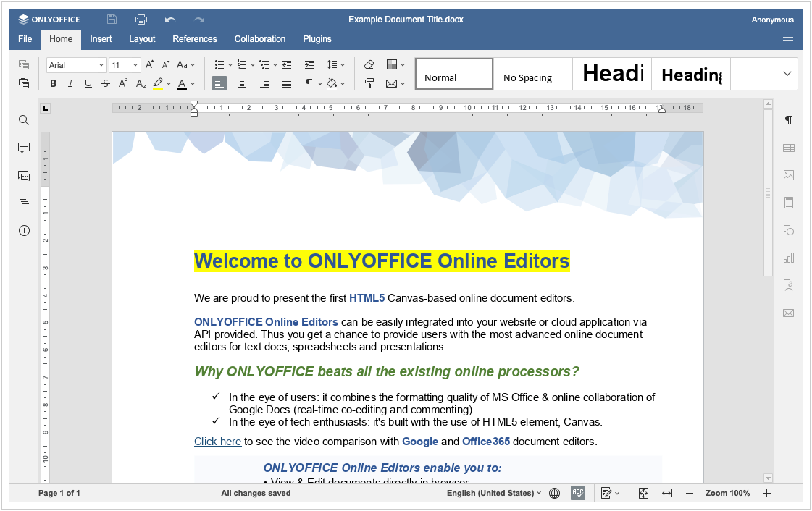This screenshot has height=511, width=812.
Task: Open Navigation headings panel
Action: pyautogui.click(x=24, y=203)
